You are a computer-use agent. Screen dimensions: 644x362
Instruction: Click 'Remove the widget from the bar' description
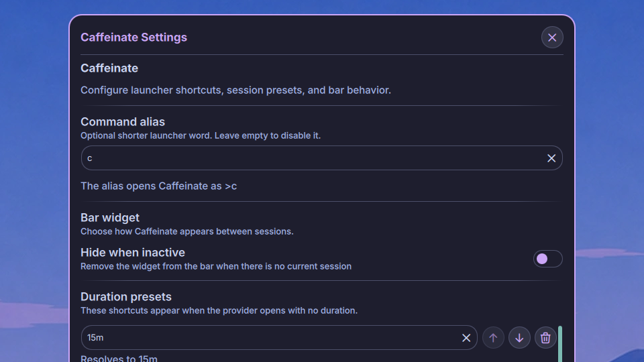pyautogui.click(x=216, y=266)
